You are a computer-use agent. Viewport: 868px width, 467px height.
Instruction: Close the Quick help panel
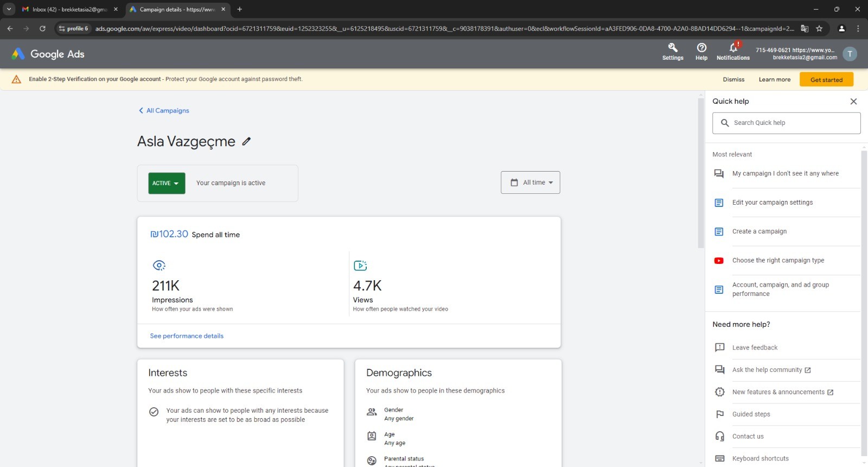(853, 102)
